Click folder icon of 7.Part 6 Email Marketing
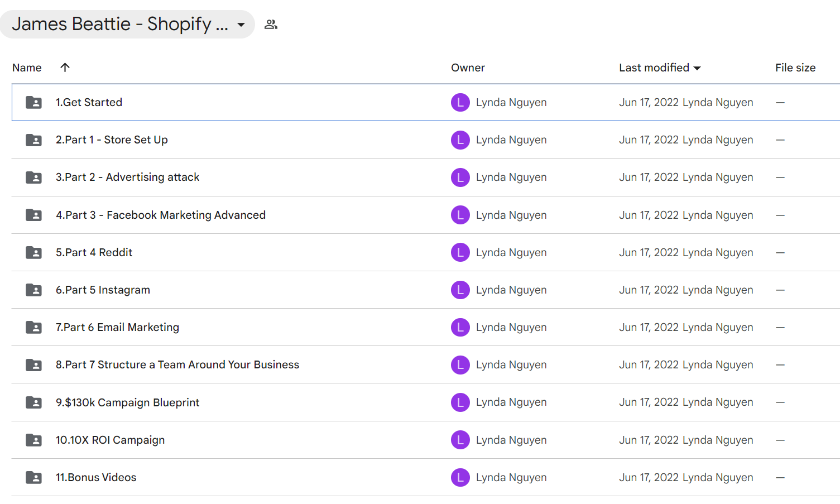Screen dimensions: 840x504 click(x=33, y=327)
